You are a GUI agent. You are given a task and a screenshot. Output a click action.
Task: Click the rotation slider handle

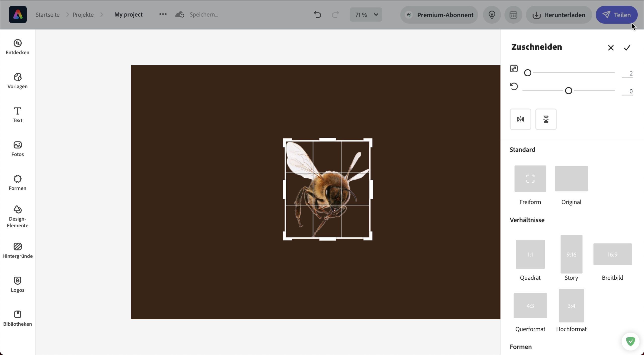tap(568, 91)
